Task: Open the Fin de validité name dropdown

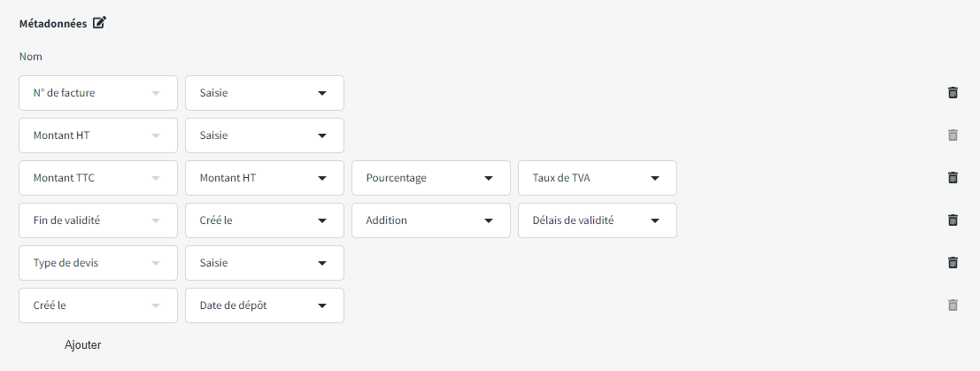Action: tap(97, 220)
